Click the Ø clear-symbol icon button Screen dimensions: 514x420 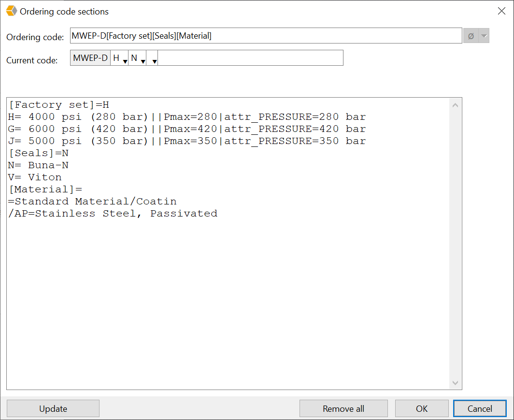(471, 35)
